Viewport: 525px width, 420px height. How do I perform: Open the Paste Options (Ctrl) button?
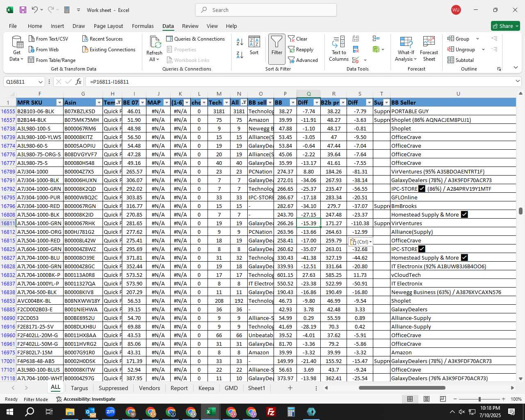pos(361,242)
